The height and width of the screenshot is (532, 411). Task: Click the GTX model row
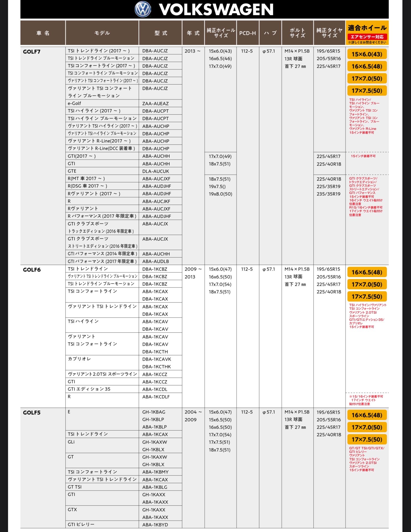[102, 513]
